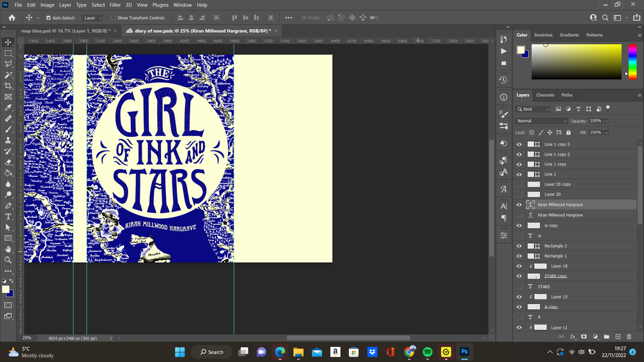Screen dimensions: 644x362
Task: Open the Image menu
Action: [47, 5]
